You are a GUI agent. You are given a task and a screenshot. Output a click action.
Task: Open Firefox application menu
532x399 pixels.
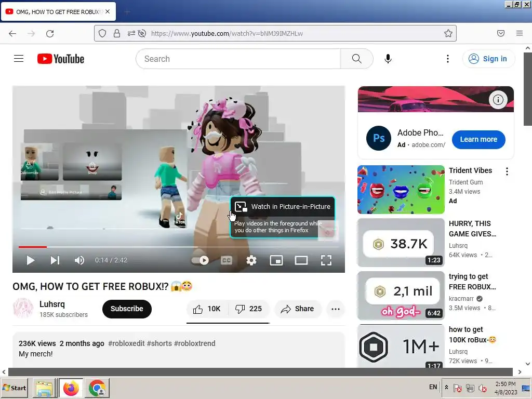pos(520,33)
